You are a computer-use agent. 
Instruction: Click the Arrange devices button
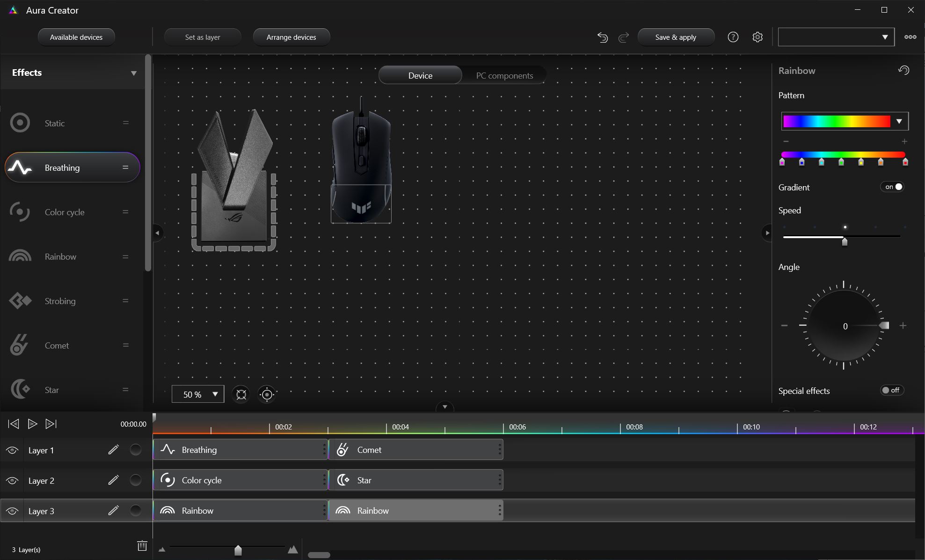coord(292,36)
